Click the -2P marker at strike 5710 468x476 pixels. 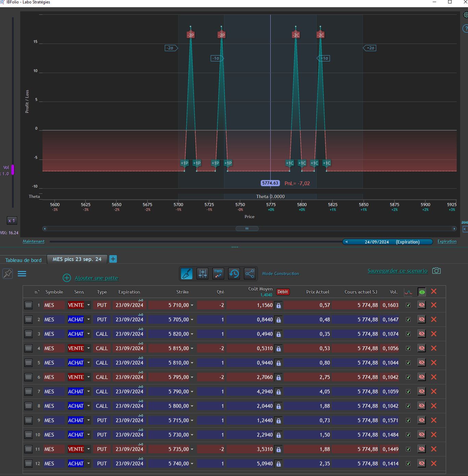(x=190, y=35)
